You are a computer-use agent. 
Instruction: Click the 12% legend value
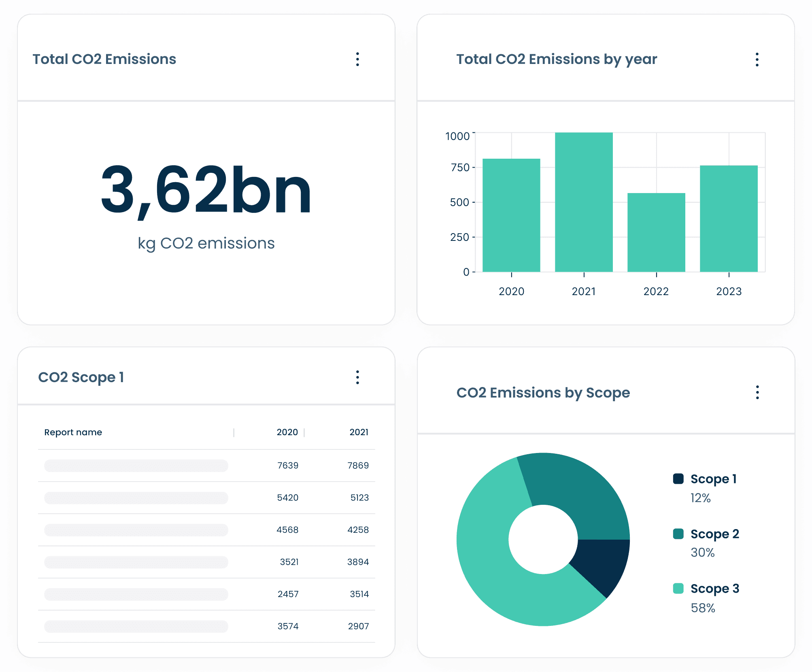pyautogui.click(x=701, y=498)
